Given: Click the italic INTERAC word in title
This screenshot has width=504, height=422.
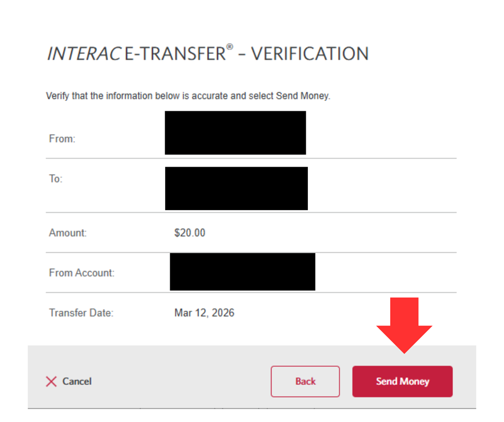Looking at the screenshot, I should 84,54.
